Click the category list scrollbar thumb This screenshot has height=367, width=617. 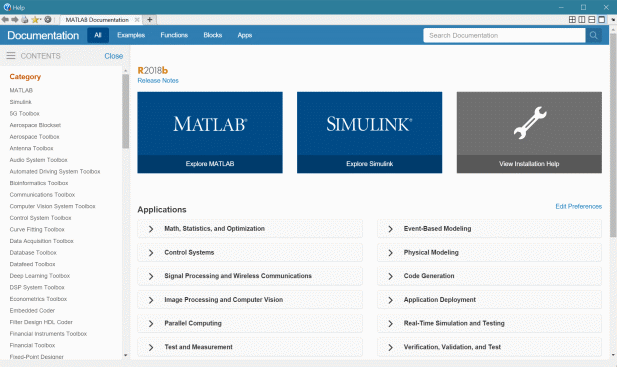click(126, 111)
